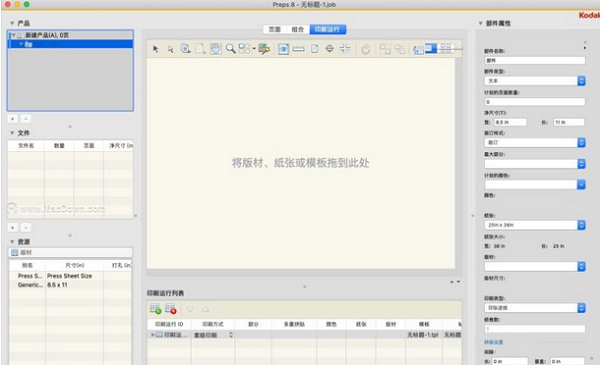Click the 印刷运行 ID column header
This screenshot has width=600, height=365.
pos(169,324)
